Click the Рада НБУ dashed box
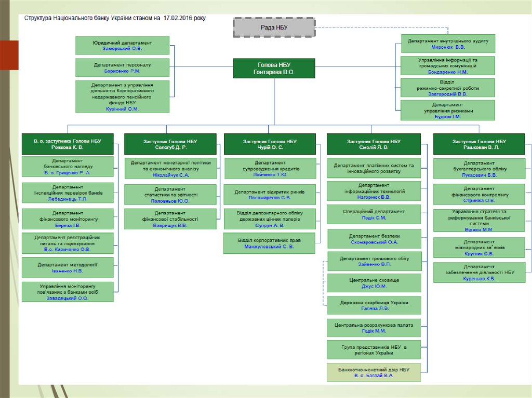The height and width of the screenshot is (398, 532). coord(273,27)
